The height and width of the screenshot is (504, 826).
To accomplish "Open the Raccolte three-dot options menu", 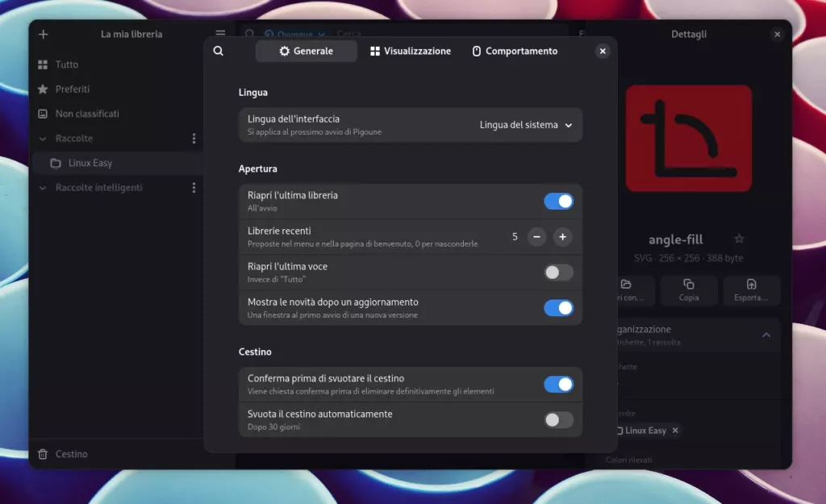I will click(194, 139).
